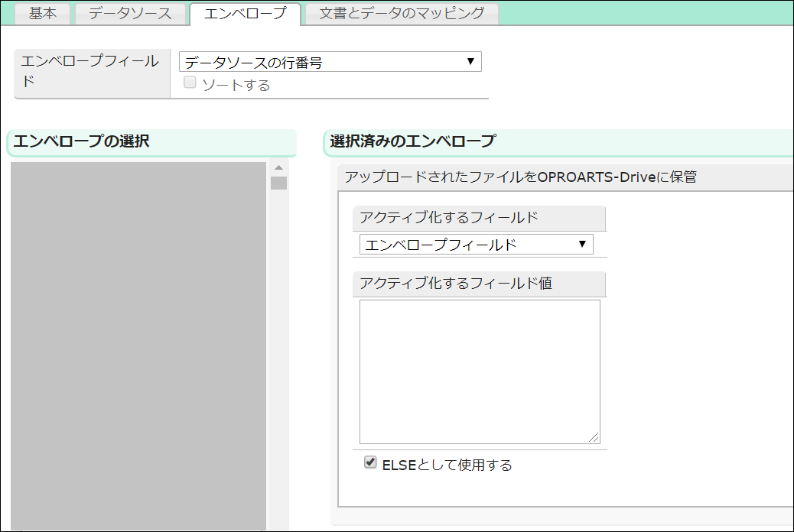Open the データソースの行番号 dropdown
The image size is (794, 532).
pos(330,63)
